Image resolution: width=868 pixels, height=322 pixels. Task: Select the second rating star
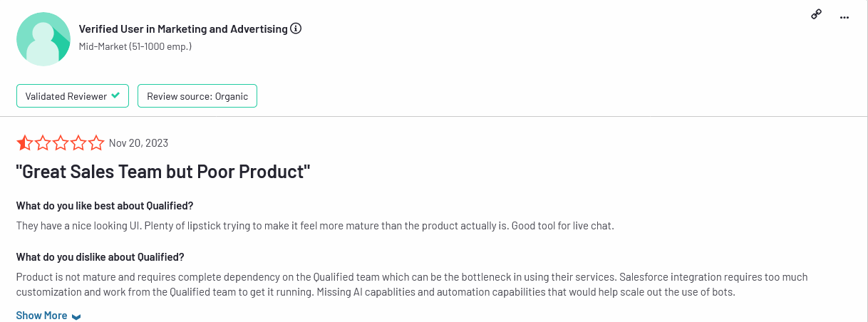click(x=43, y=143)
